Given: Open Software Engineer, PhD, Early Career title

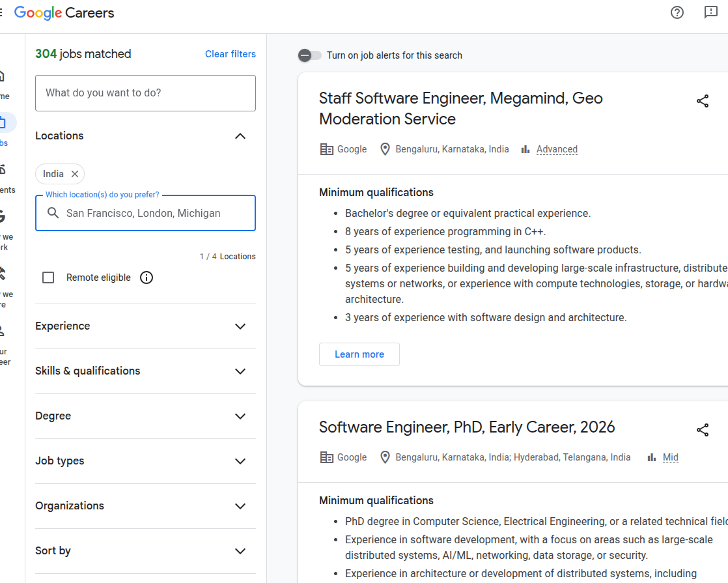Looking at the screenshot, I should (467, 427).
